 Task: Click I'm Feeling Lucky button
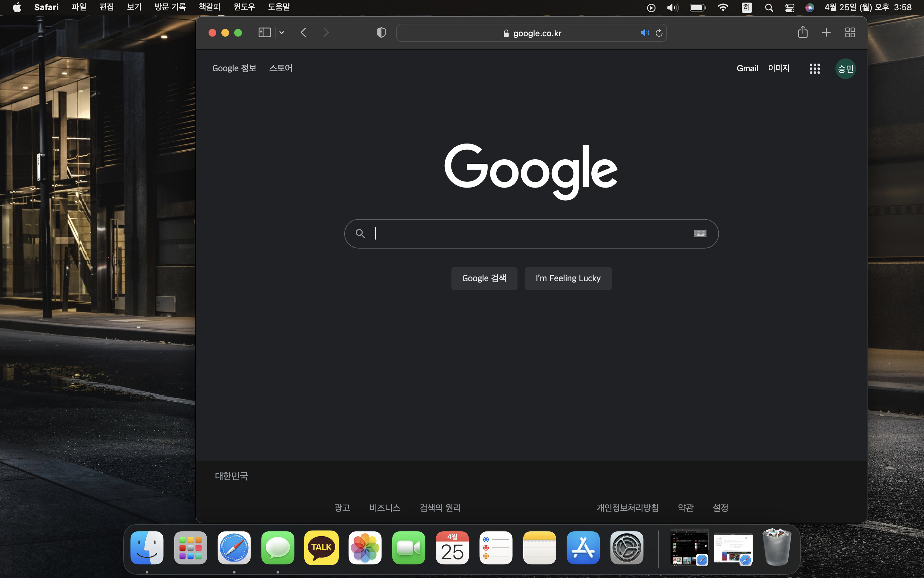568,278
